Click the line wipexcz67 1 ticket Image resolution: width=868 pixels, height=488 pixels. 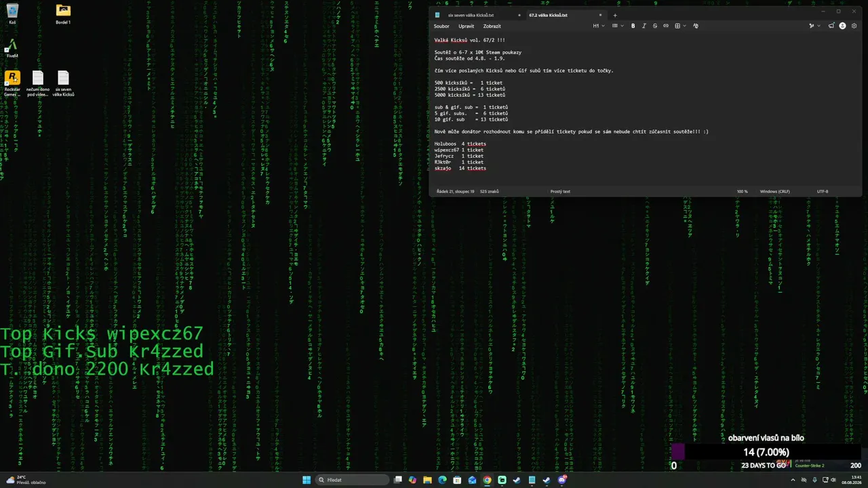coord(458,150)
